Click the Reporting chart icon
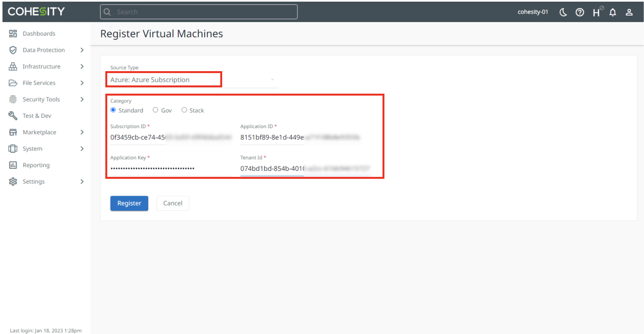The image size is (644, 334). pyautogui.click(x=13, y=165)
